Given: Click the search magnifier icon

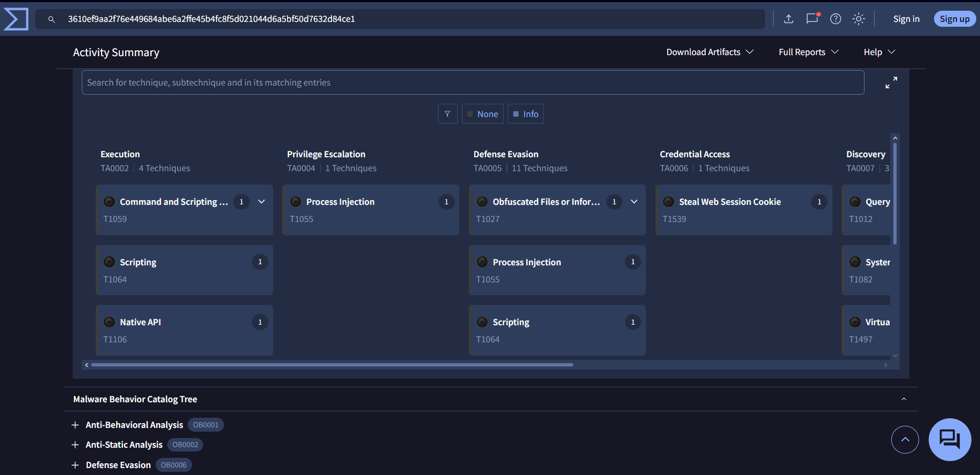Looking at the screenshot, I should pyautogui.click(x=51, y=19).
